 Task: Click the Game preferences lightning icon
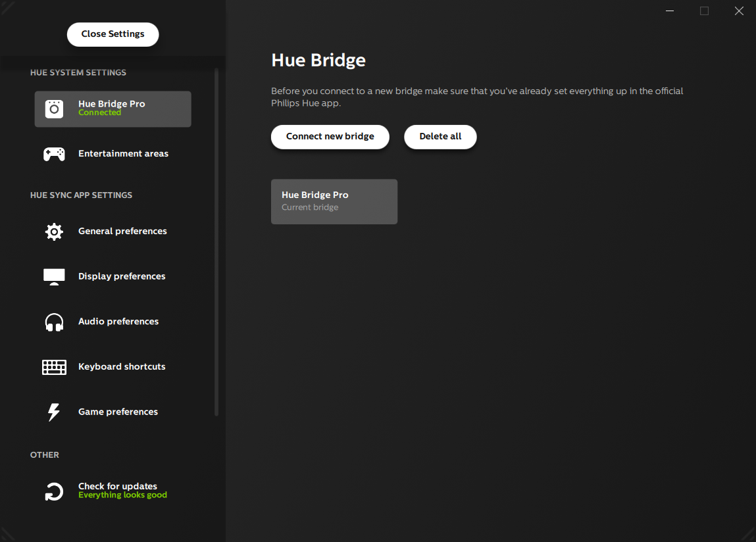(x=53, y=412)
